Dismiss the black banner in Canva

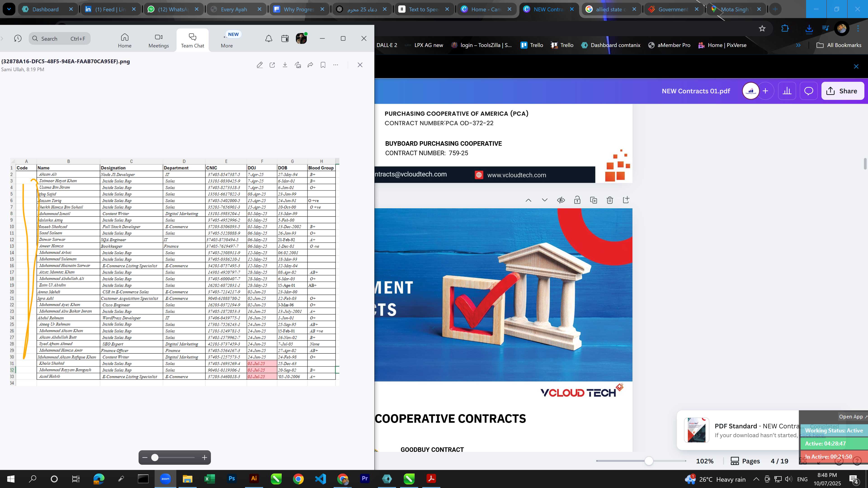click(x=856, y=66)
